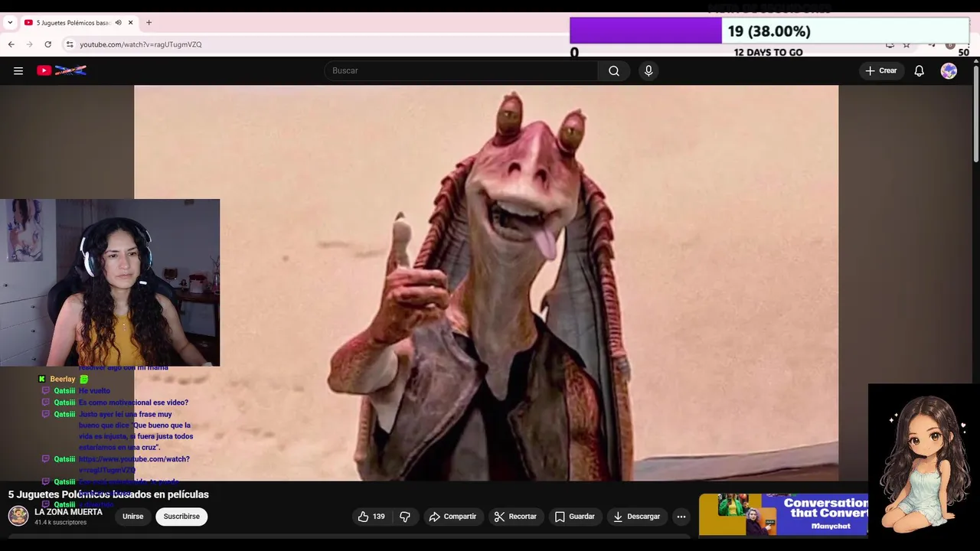The height and width of the screenshot is (551, 980).
Task: Dislike the video with thumbs down
Action: pos(405,517)
